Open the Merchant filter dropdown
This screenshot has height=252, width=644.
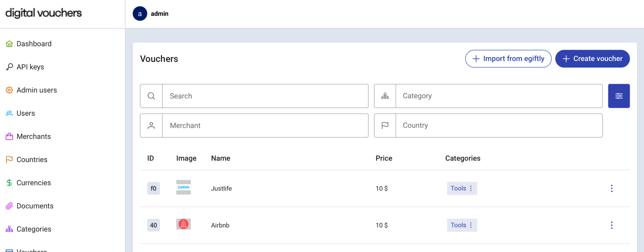click(x=265, y=126)
